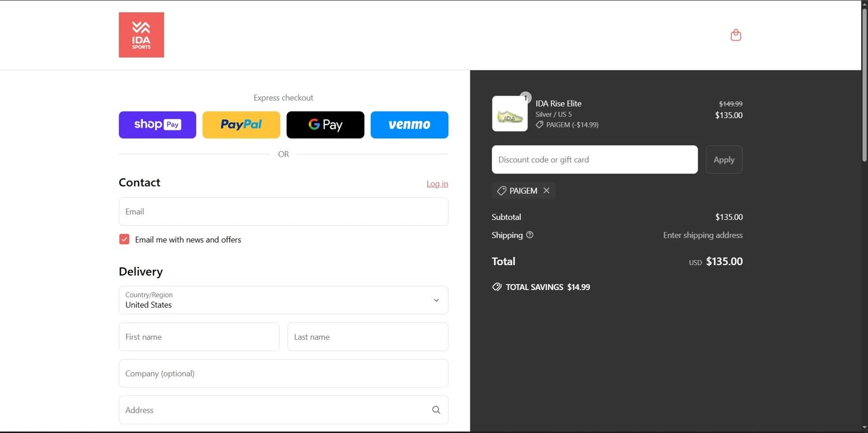Pay with Shop Pay express button
The image size is (868, 433).
pyautogui.click(x=157, y=124)
